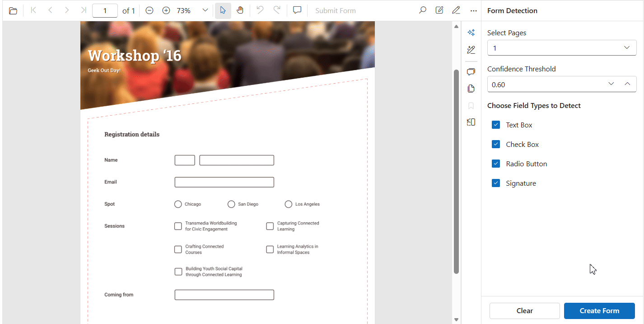Click the scrollbar up arrow

[456, 27]
